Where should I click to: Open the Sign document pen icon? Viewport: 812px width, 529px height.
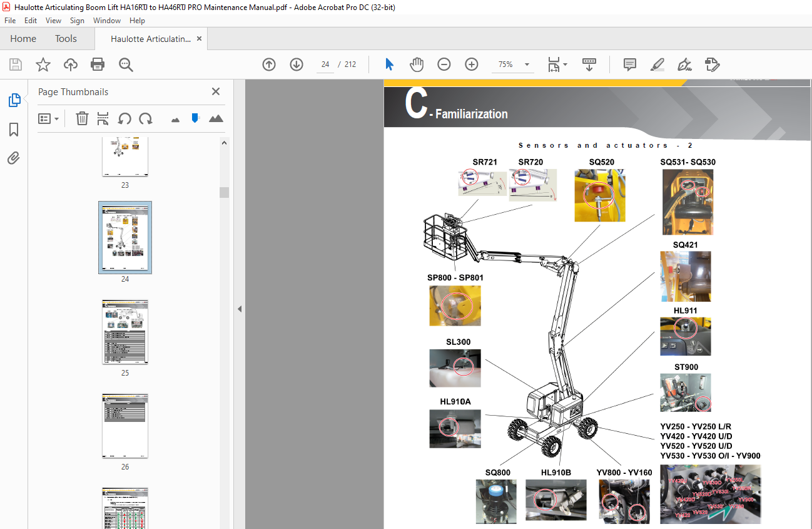point(684,64)
